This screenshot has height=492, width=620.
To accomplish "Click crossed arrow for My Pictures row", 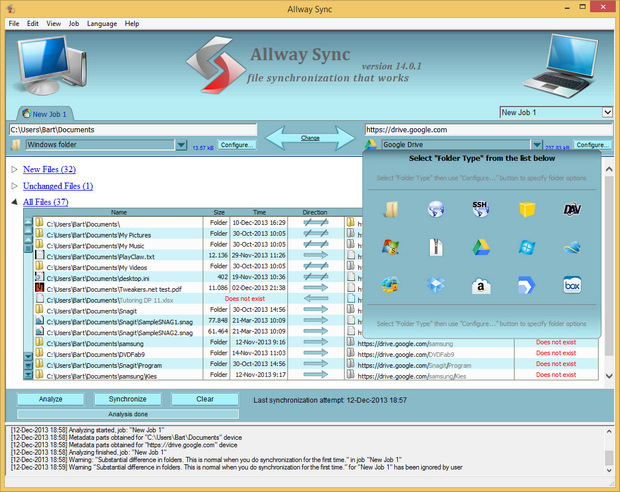I will pyautogui.click(x=316, y=233).
